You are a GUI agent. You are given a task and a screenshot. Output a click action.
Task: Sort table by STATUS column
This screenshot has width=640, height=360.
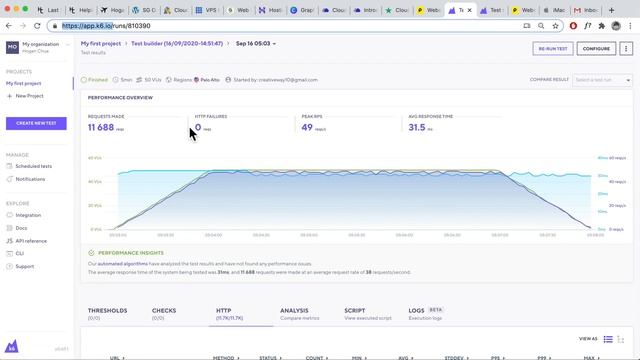pyautogui.click(x=270, y=358)
